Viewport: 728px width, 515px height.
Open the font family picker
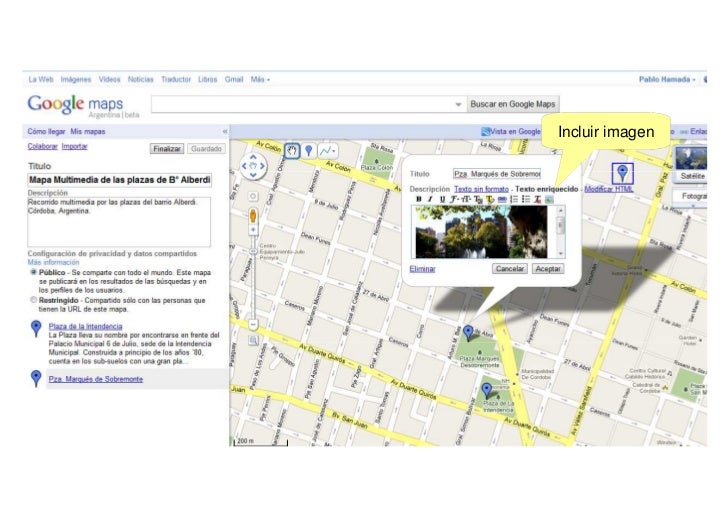coord(454,199)
